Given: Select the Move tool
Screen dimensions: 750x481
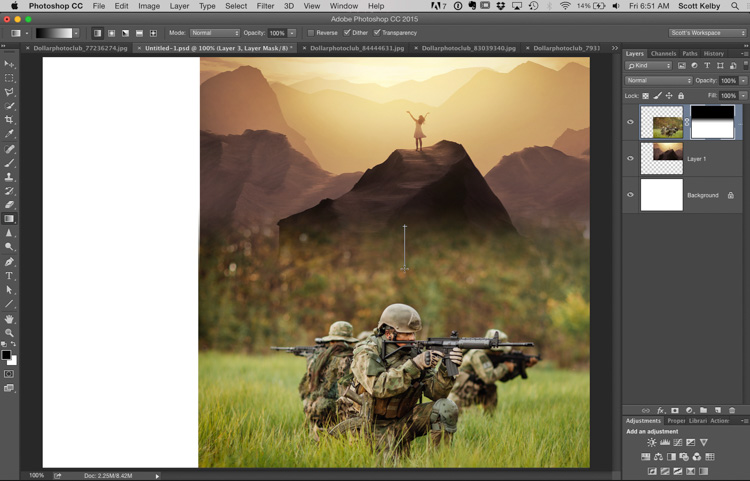Looking at the screenshot, I should 10,64.
